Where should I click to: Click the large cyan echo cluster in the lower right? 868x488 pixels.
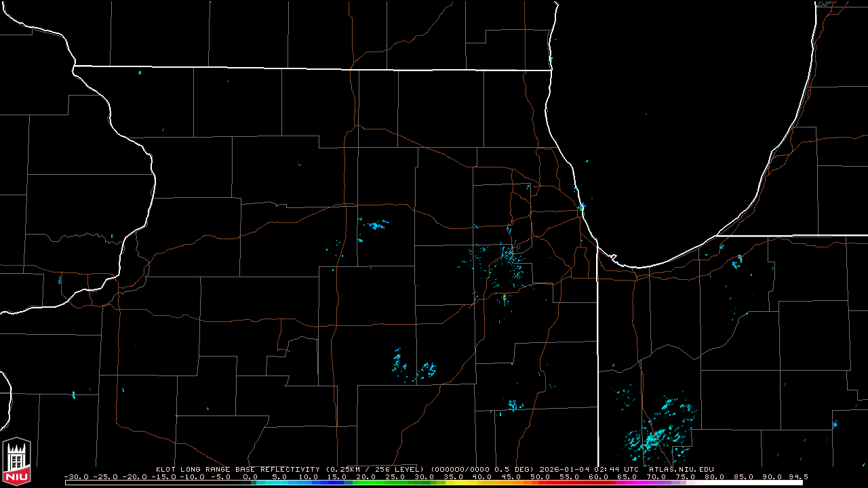point(654,434)
